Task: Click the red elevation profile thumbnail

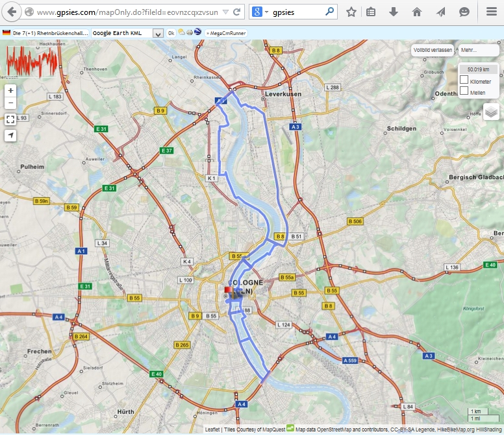Action: [x=31, y=62]
